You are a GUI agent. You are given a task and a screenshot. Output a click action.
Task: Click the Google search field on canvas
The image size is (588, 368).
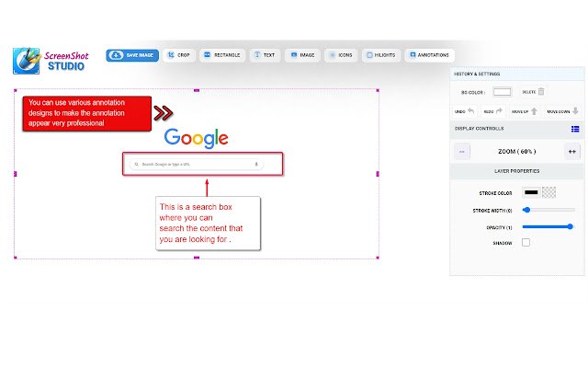197,165
